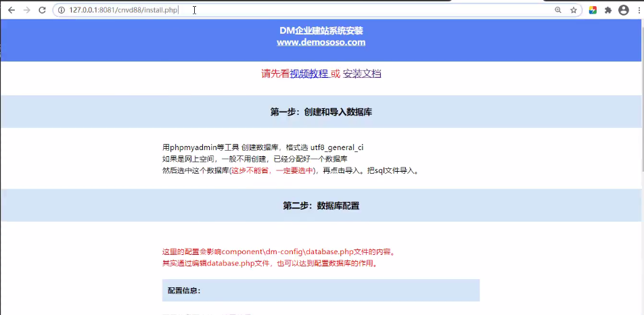Click the 配置信息 section header
This screenshot has width=644, height=315.
(x=185, y=291)
